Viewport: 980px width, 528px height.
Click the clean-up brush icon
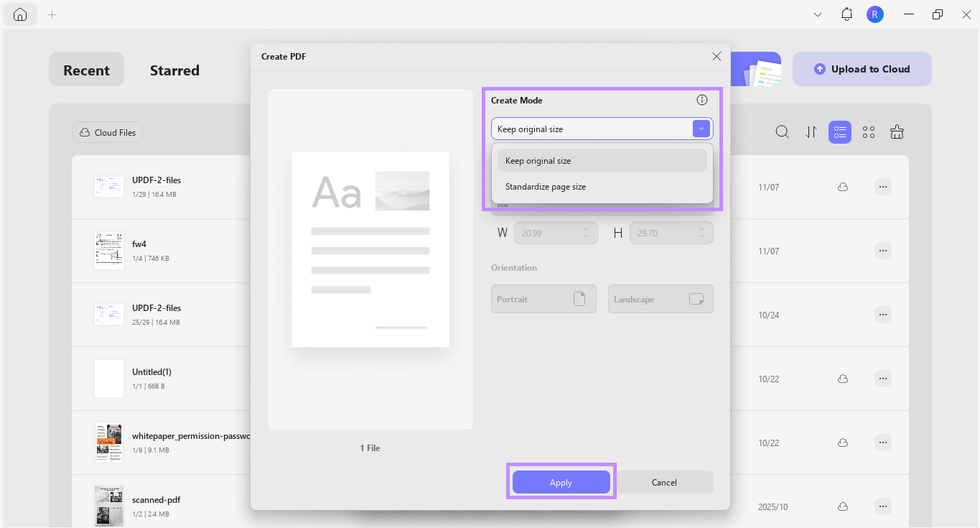click(897, 132)
